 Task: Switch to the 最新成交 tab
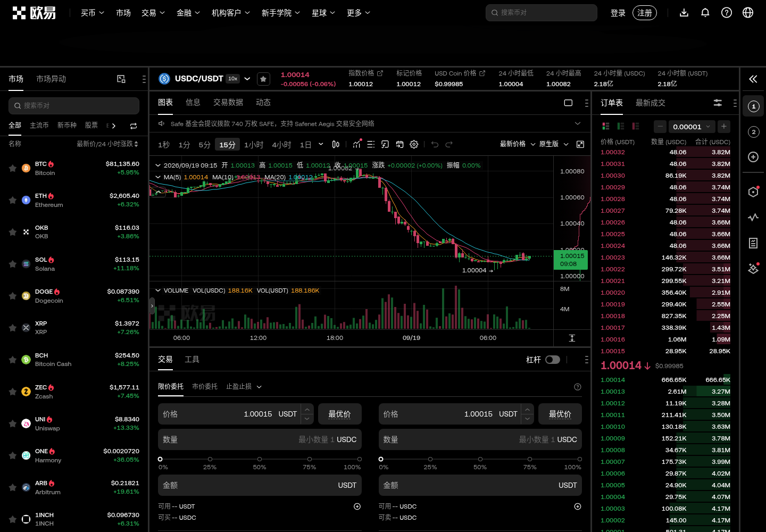[650, 103]
